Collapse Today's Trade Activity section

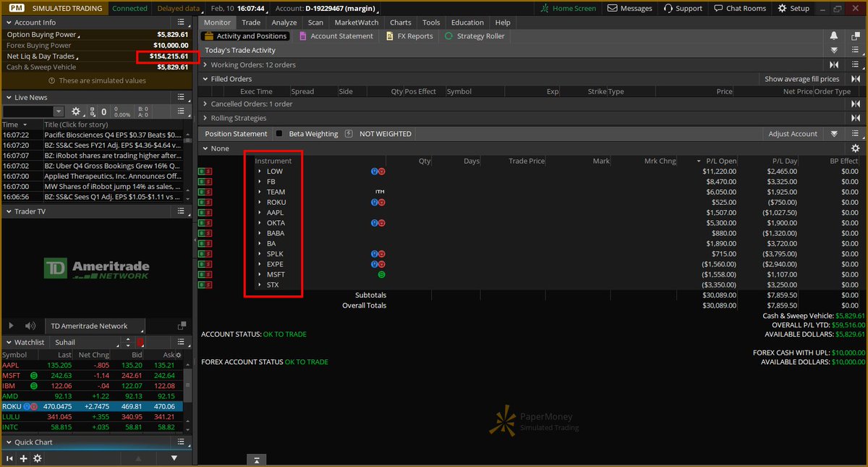[834, 51]
